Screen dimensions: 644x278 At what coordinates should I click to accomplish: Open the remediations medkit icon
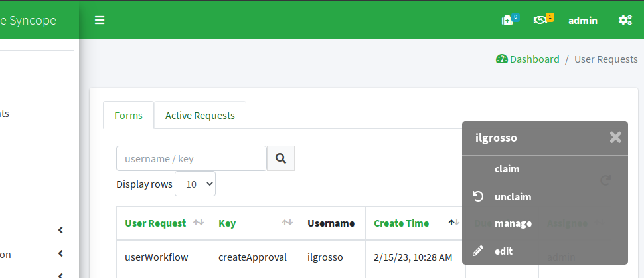point(507,20)
